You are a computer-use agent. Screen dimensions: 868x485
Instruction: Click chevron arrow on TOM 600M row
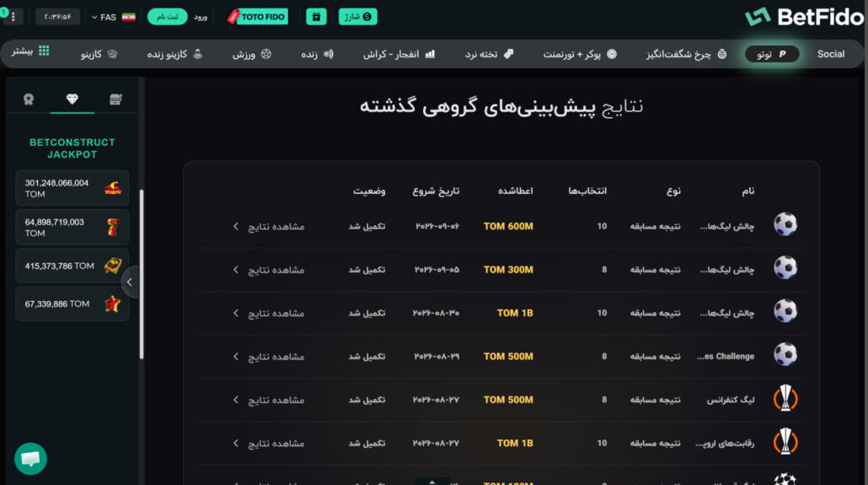[236, 226]
